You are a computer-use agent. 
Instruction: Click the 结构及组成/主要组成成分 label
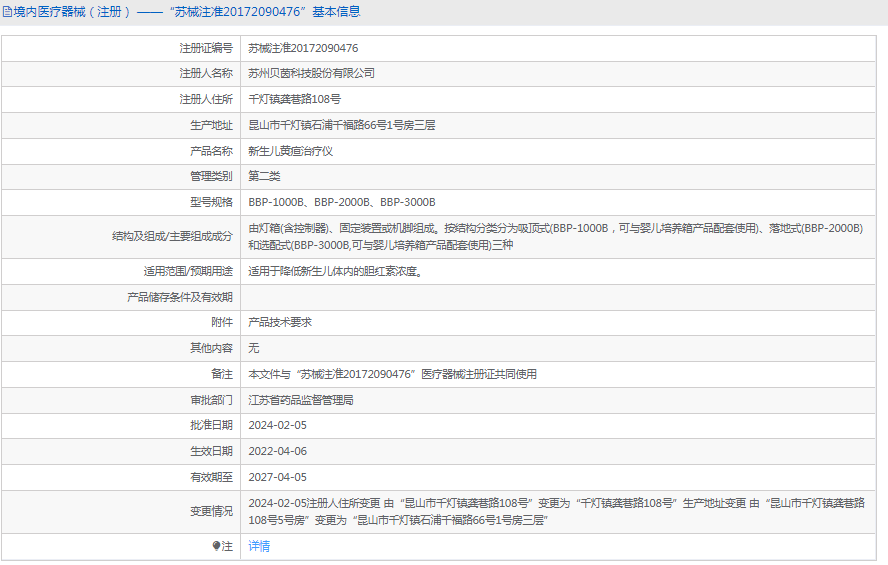pyautogui.click(x=172, y=237)
